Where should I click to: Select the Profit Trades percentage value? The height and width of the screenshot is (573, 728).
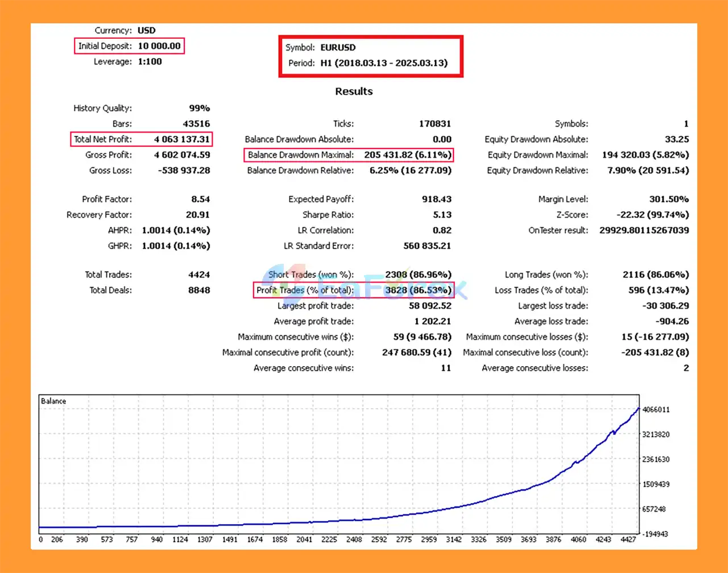point(418,290)
